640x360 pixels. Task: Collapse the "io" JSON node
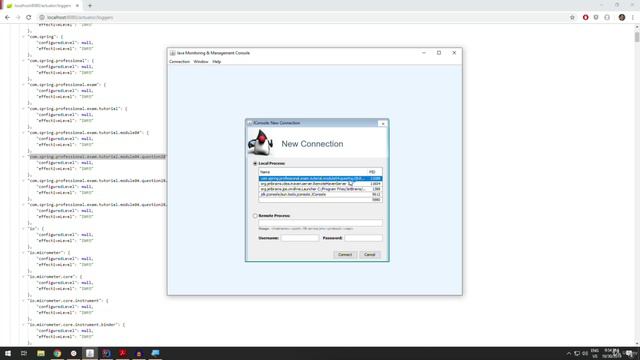[x=23, y=229]
